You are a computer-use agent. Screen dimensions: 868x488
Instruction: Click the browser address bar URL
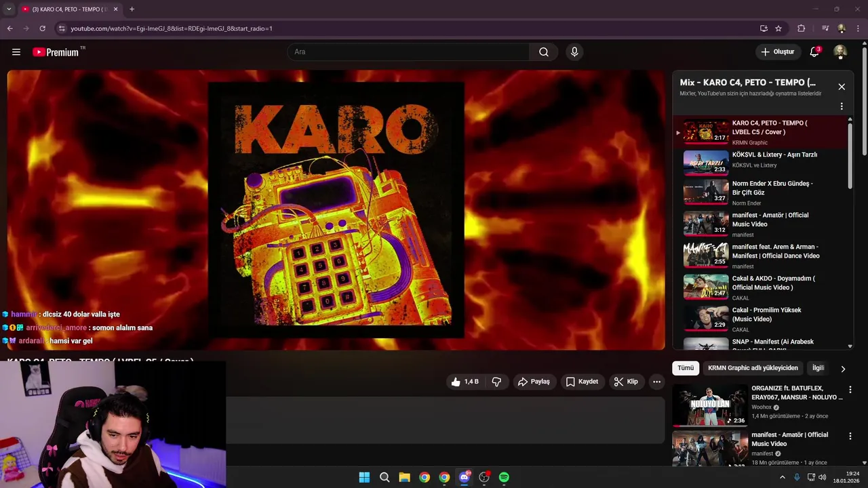[x=172, y=28]
